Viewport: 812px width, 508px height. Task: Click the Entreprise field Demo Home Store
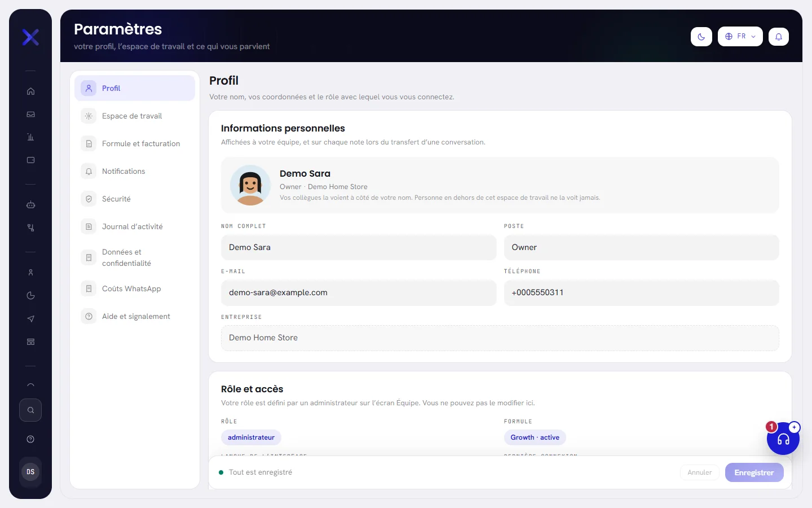500,338
